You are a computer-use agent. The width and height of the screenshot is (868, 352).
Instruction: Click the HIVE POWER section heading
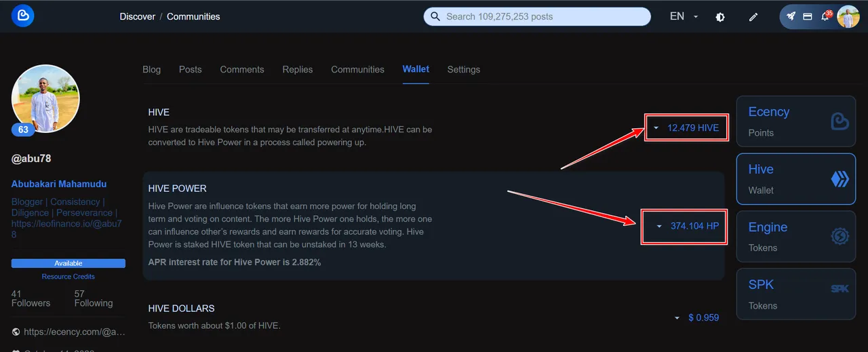178,189
